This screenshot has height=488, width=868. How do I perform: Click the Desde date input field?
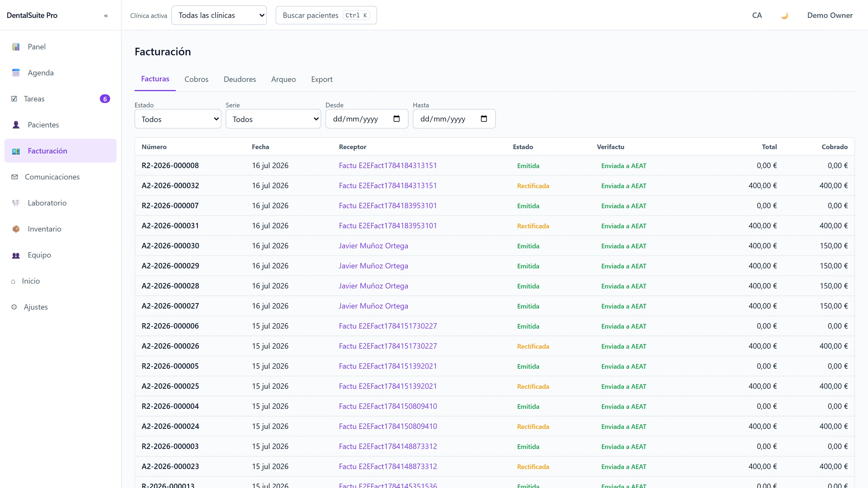pos(367,119)
